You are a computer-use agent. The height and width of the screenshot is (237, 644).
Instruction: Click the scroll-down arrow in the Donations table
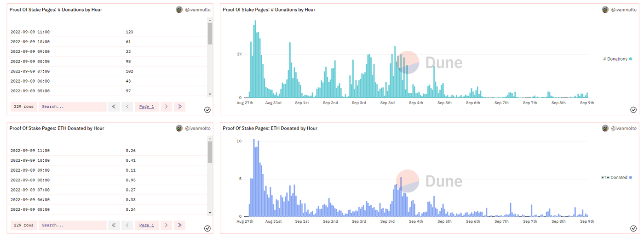[x=210, y=94]
